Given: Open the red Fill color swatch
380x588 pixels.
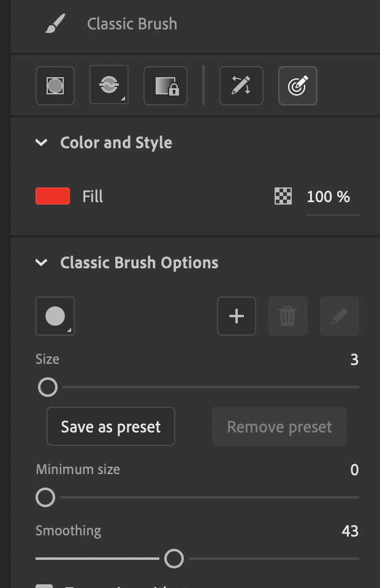Looking at the screenshot, I should click(52, 197).
